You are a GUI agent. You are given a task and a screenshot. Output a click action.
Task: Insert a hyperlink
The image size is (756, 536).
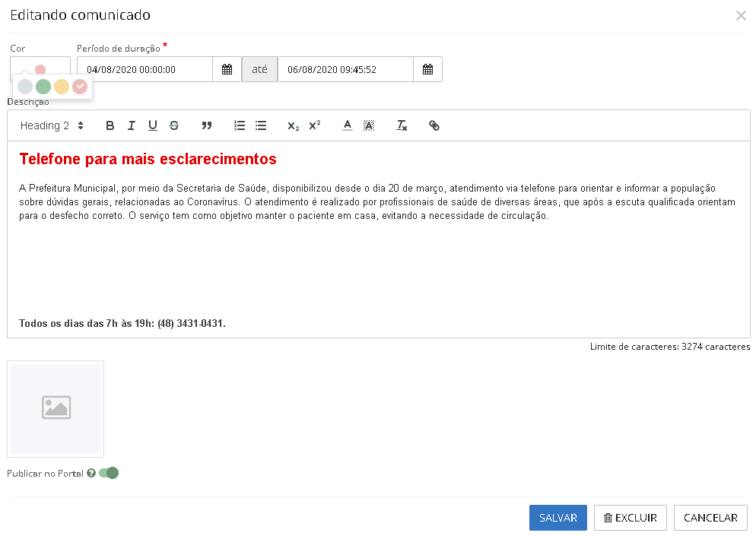pyautogui.click(x=434, y=125)
